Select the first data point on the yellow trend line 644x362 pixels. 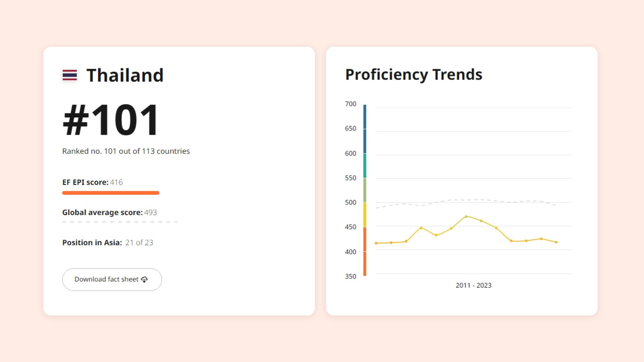tap(376, 243)
